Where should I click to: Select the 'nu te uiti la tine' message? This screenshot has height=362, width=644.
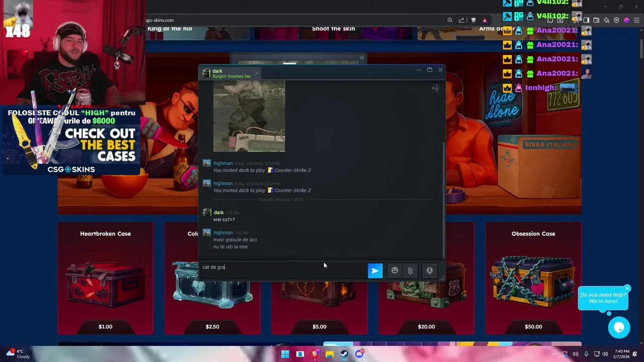coord(230,247)
